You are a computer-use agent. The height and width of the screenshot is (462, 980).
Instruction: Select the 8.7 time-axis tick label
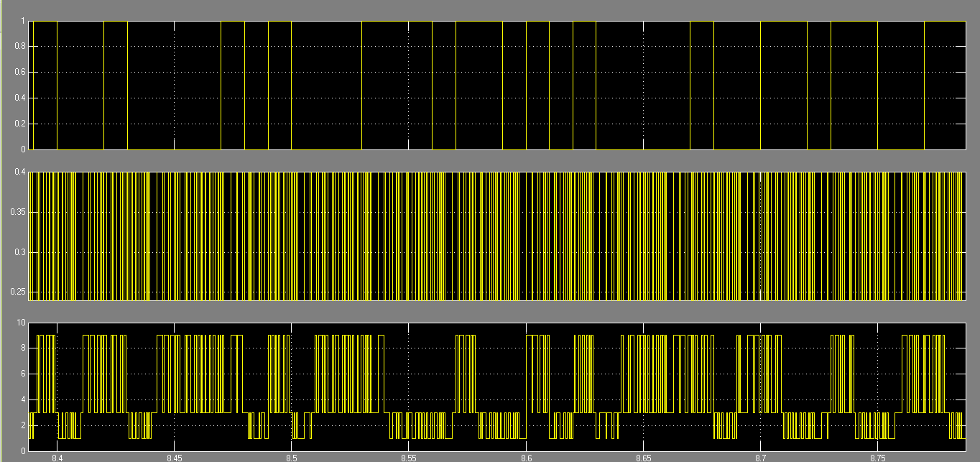point(761,458)
